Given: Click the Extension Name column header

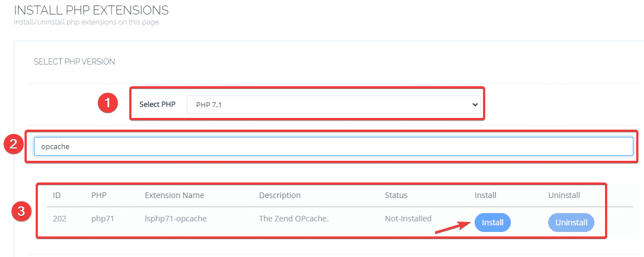Looking at the screenshot, I should (174, 195).
